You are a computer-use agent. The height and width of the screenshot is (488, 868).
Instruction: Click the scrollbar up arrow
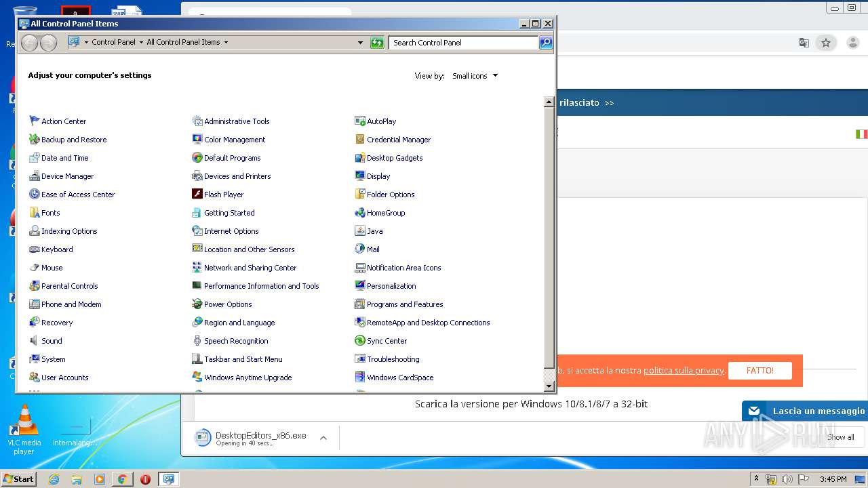coord(549,102)
